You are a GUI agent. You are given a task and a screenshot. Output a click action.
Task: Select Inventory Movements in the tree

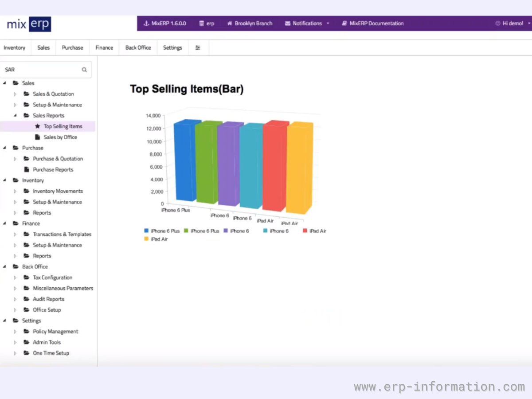(58, 191)
